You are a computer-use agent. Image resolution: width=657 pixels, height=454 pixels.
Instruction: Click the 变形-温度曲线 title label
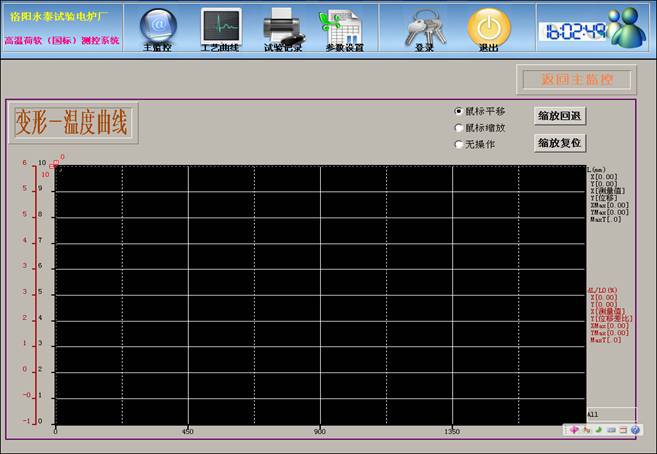[x=72, y=123]
